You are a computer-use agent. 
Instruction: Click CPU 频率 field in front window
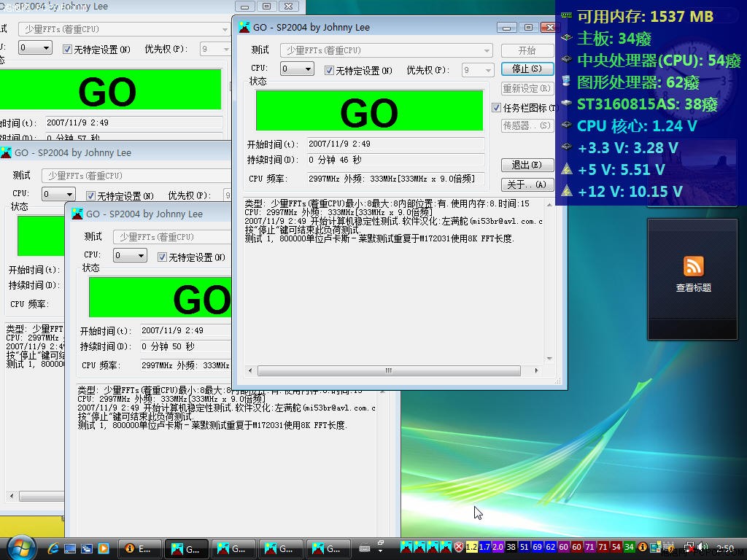(395, 179)
